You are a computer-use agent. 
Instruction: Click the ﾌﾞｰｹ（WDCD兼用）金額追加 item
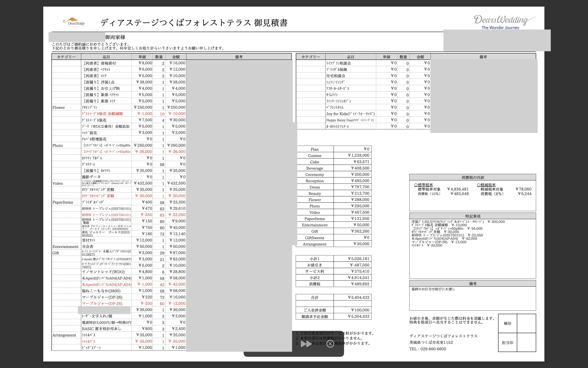(106, 126)
